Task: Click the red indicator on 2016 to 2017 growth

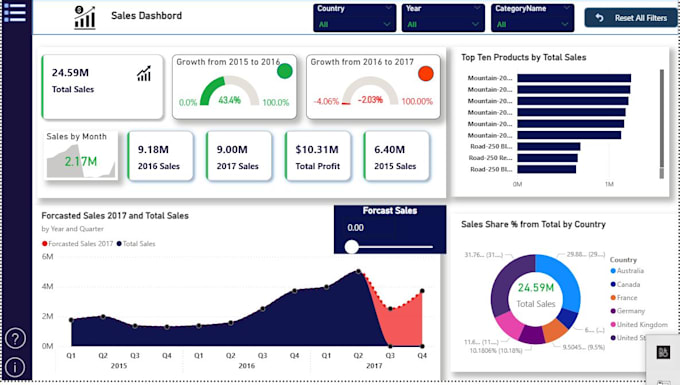Action: coord(426,74)
